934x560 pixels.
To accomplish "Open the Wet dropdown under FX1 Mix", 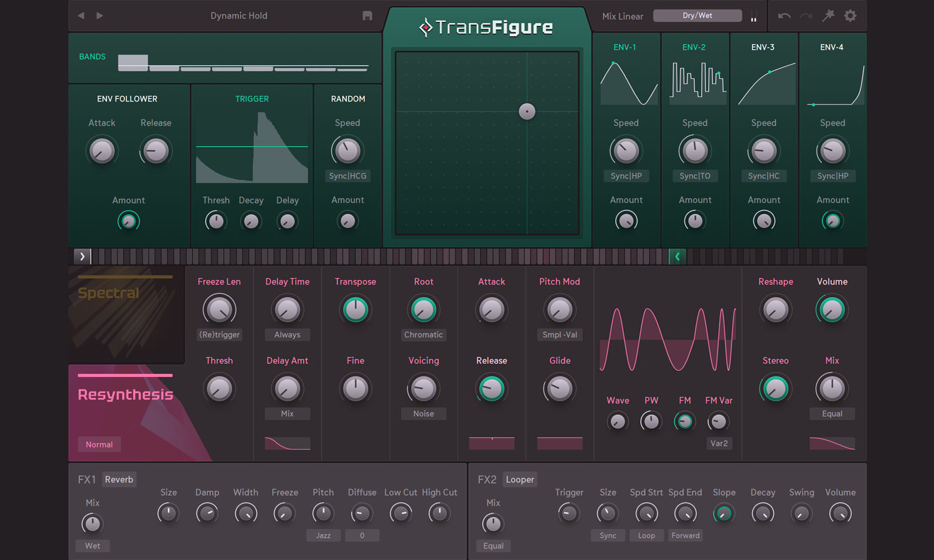I will (x=93, y=546).
